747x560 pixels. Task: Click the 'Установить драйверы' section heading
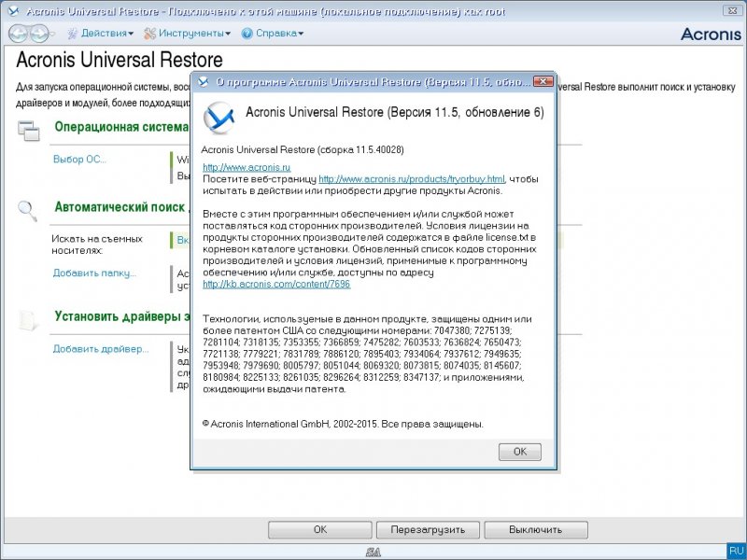[x=118, y=316]
